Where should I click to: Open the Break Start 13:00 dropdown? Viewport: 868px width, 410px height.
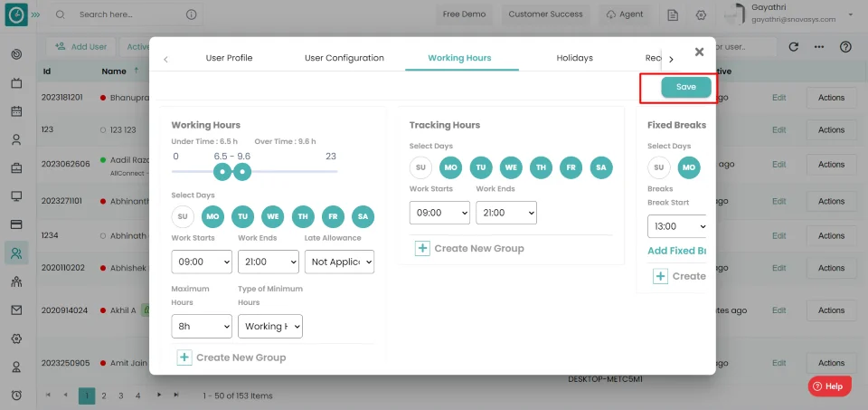pos(677,226)
